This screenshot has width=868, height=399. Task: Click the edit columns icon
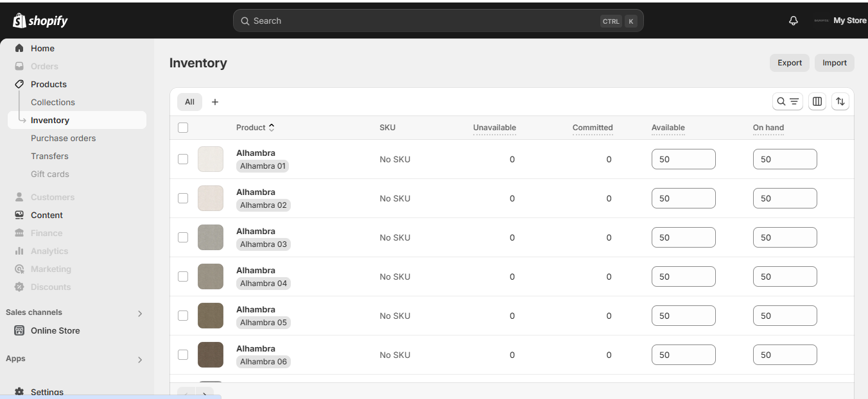(x=817, y=101)
